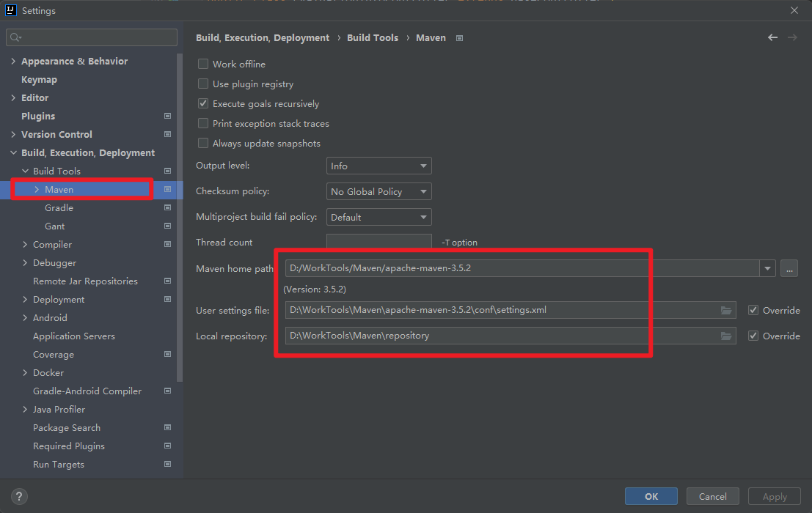The width and height of the screenshot is (812, 513).
Task: Expand the Java Profiler node
Action: (x=25, y=410)
